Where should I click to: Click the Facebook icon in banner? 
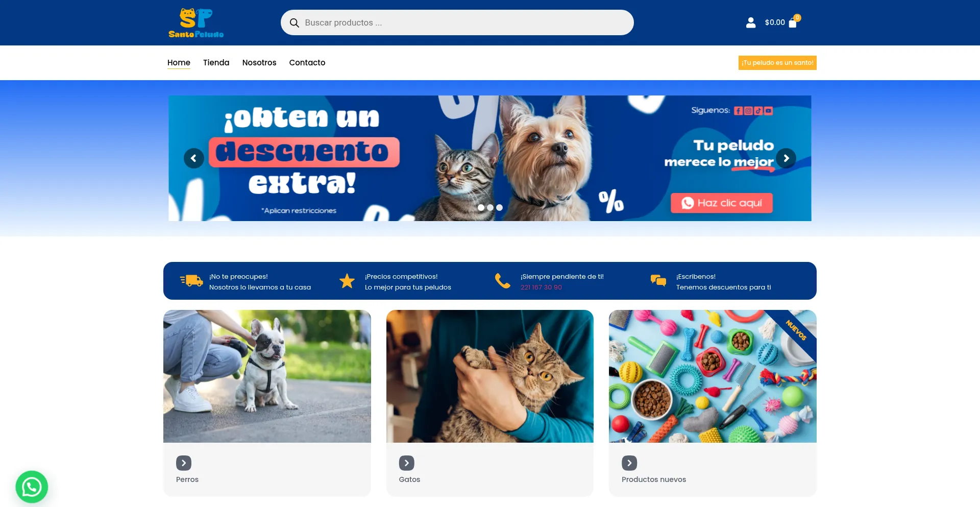pos(738,110)
